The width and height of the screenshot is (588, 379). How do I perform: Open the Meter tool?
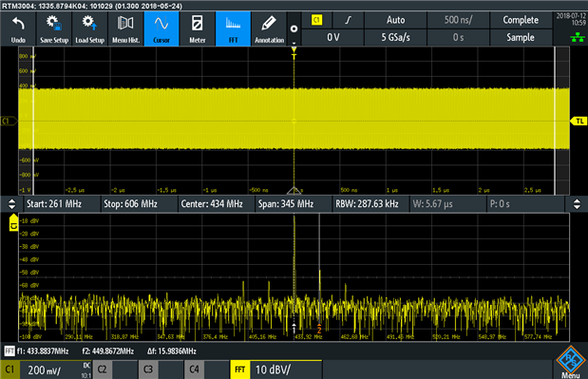(198, 28)
